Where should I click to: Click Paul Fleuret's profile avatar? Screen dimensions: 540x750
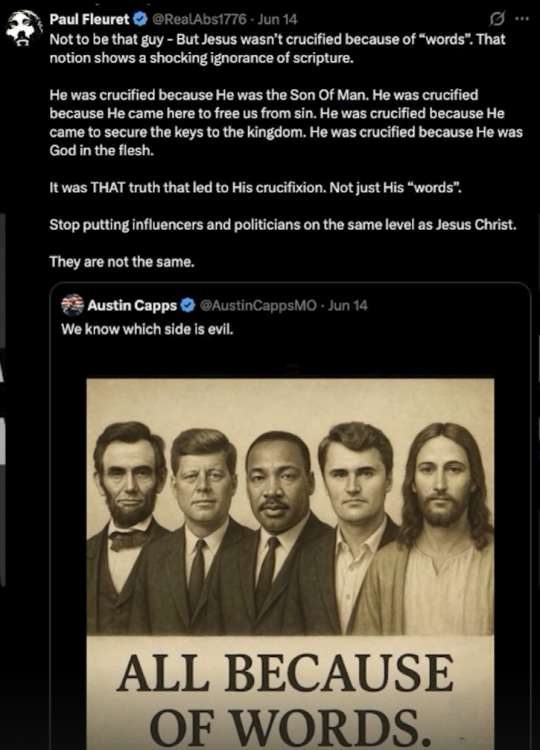click(x=22, y=28)
